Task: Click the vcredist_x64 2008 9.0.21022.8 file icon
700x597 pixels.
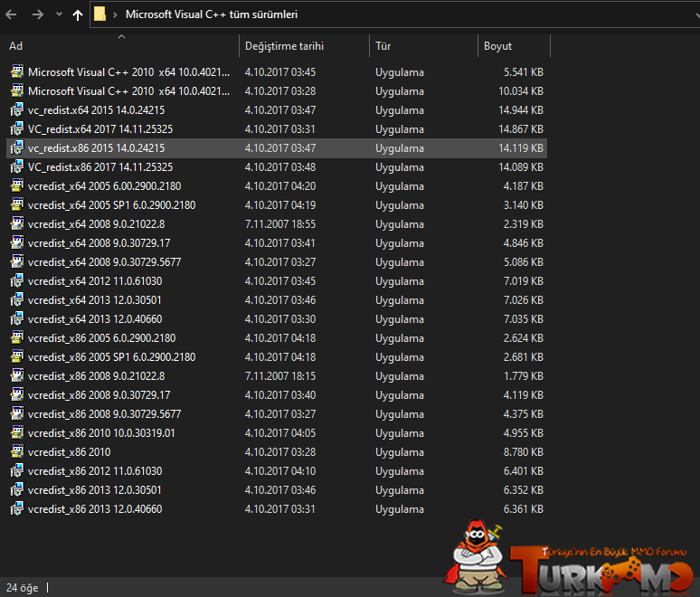Action: pos(17,223)
